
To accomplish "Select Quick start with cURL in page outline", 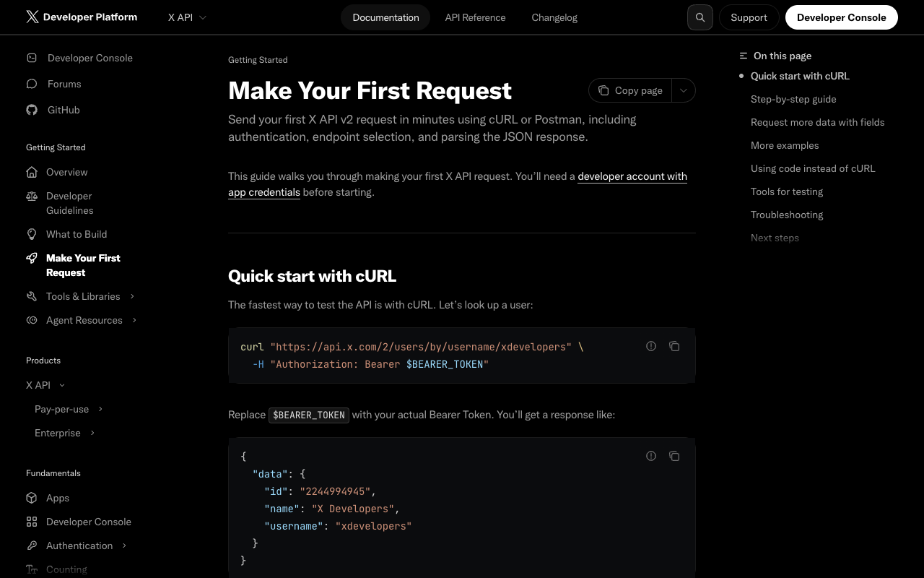I will pyautogui.click(x=800, y=76).
